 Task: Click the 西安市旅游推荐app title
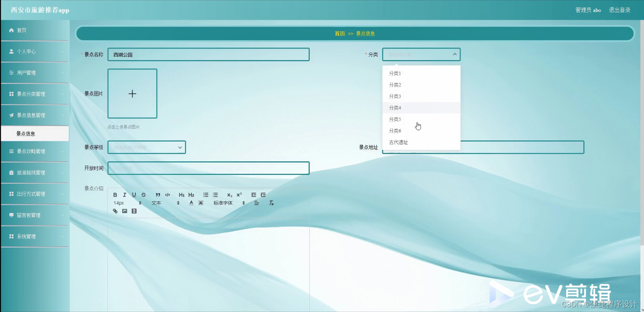point(40,10)
